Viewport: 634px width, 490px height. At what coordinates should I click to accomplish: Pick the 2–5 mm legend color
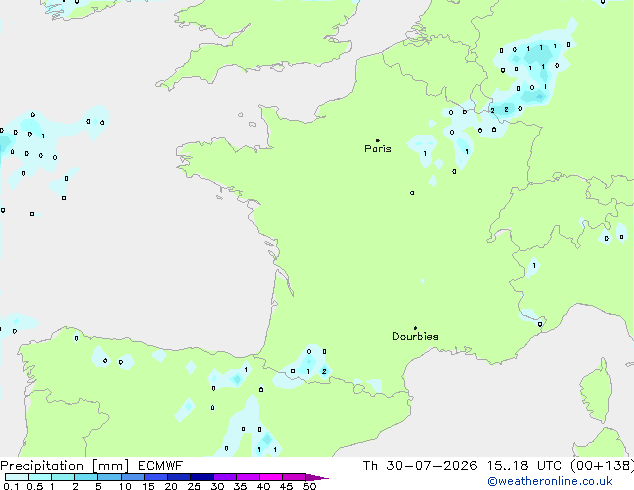tap(86, 477)
